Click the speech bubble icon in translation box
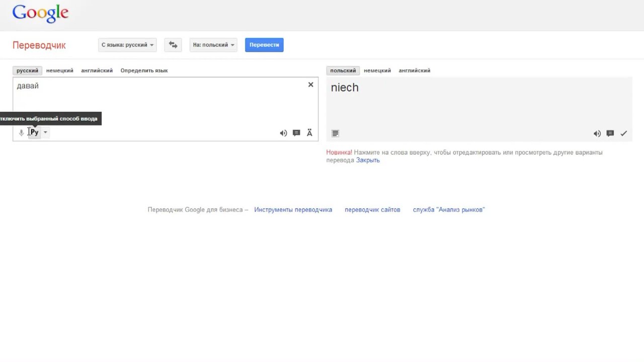 [610, 133]
